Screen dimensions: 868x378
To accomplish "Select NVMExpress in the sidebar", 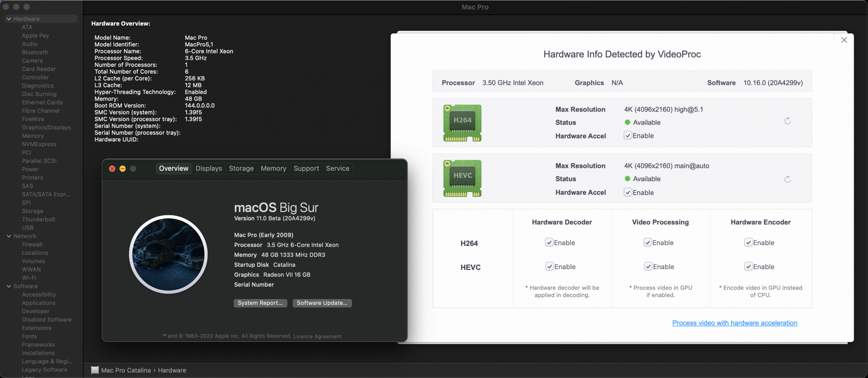I will point(39,144).
